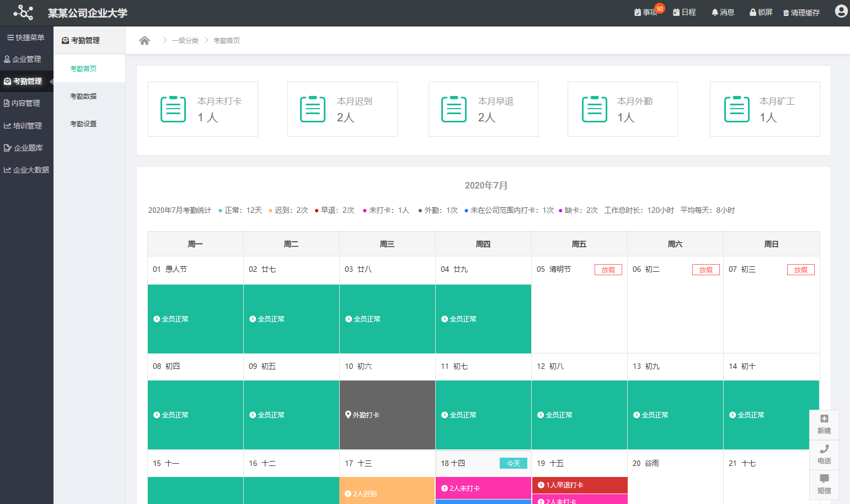Open the 2人未打卡 block on day 18
The width and height of the screenshot is (850, 504).
tap(483, 488)
